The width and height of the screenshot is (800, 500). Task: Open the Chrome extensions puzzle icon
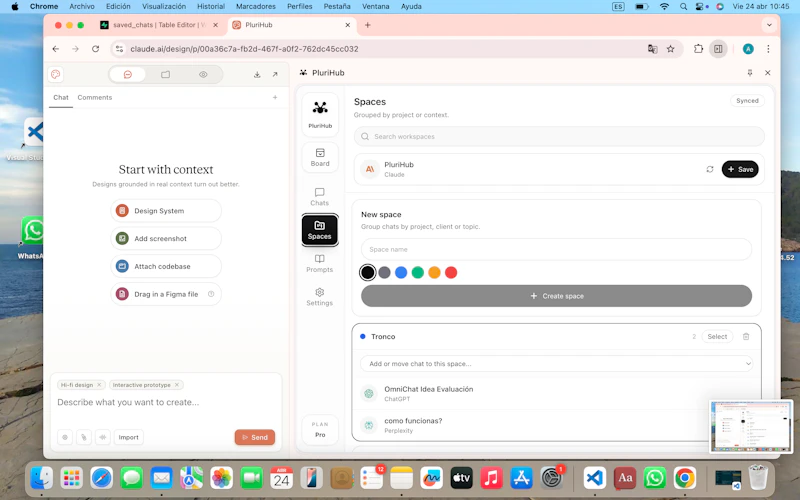click(x=698, y=49)
